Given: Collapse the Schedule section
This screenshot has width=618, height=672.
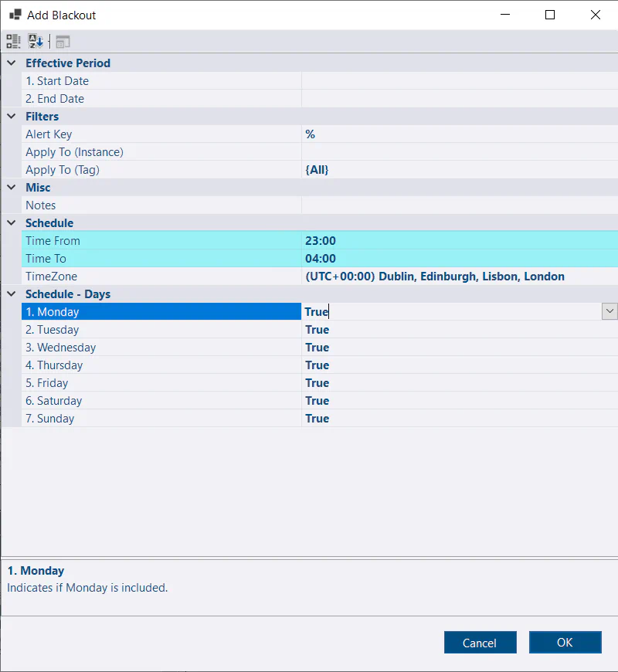Looking at the screenshot, I should pyautogui.click(x=12, y=223).
